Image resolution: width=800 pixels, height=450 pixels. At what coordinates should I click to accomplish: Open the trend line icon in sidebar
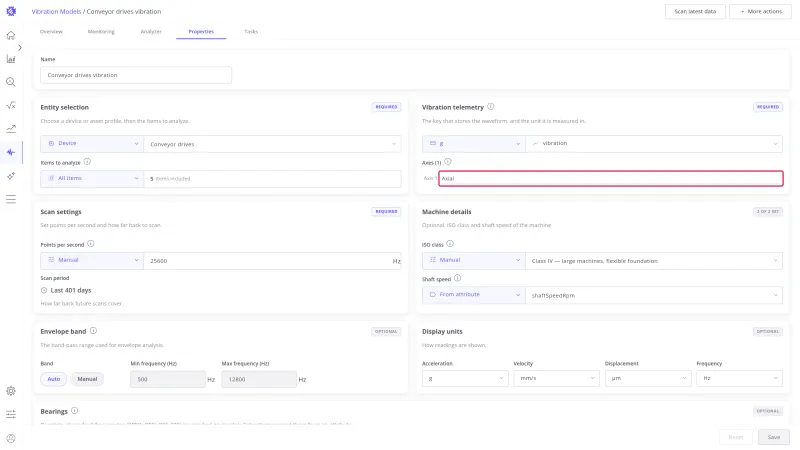(x=11, y=129)
